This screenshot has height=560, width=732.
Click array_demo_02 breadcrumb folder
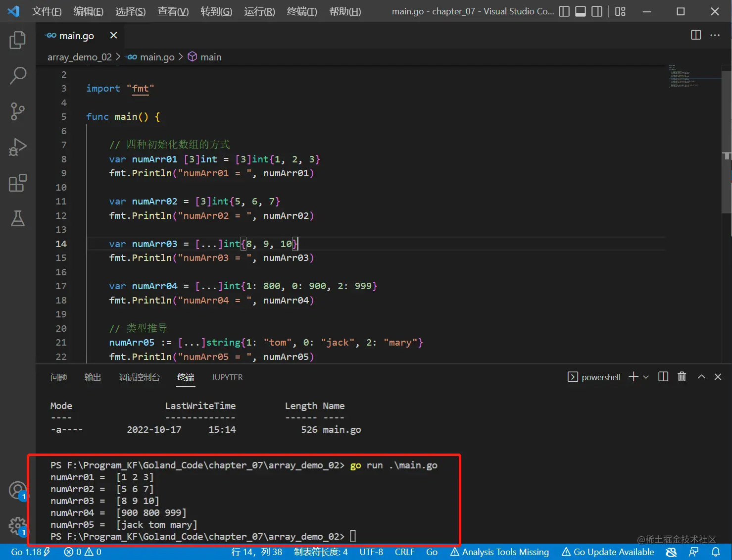80,57
